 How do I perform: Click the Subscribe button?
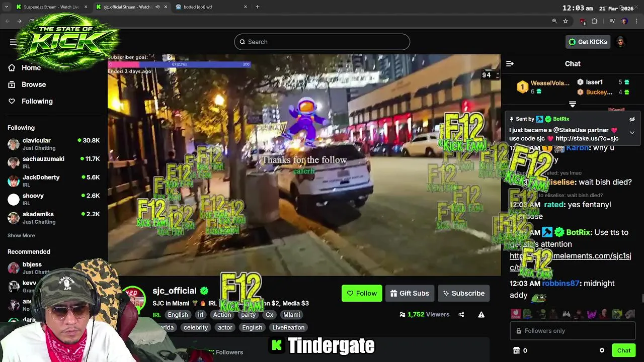click(x=463, y=293)
